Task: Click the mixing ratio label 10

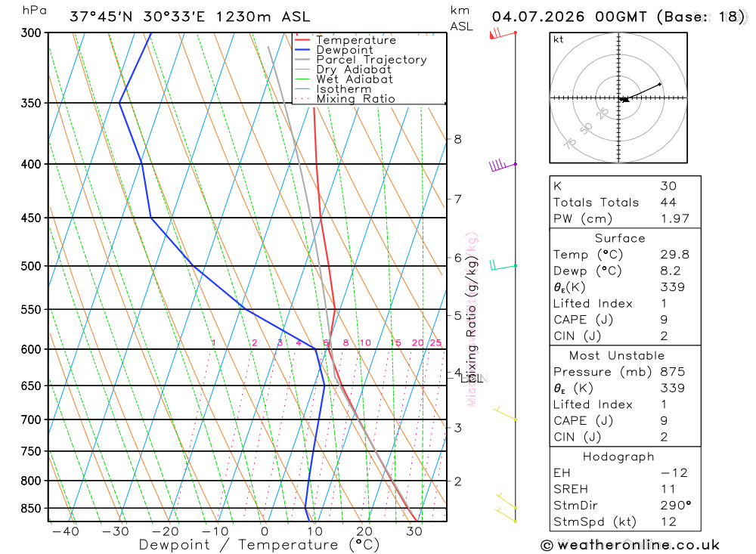Action: tap(365, 343)
